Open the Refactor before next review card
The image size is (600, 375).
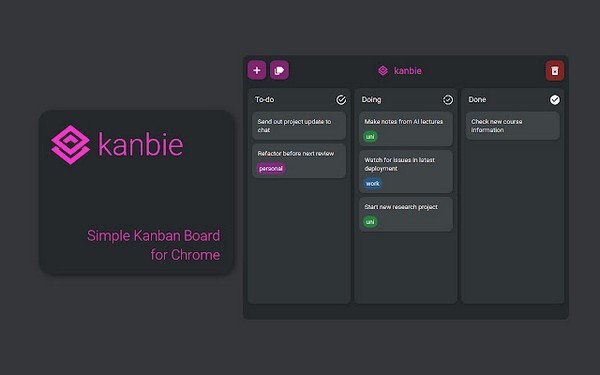299,161
